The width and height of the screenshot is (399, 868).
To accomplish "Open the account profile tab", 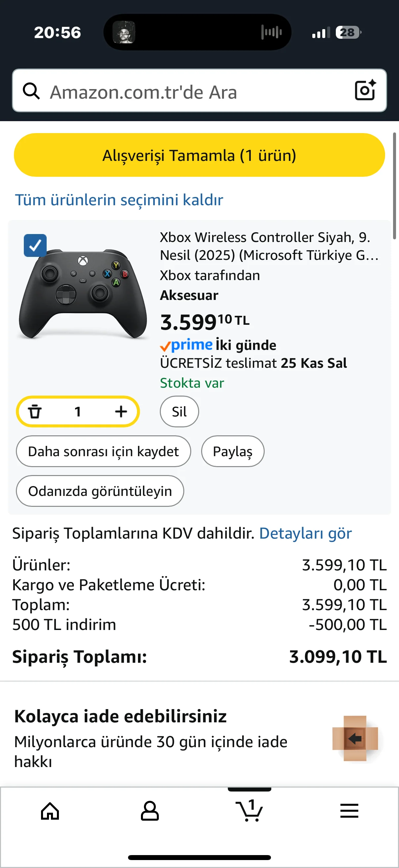I will [150, 811].
